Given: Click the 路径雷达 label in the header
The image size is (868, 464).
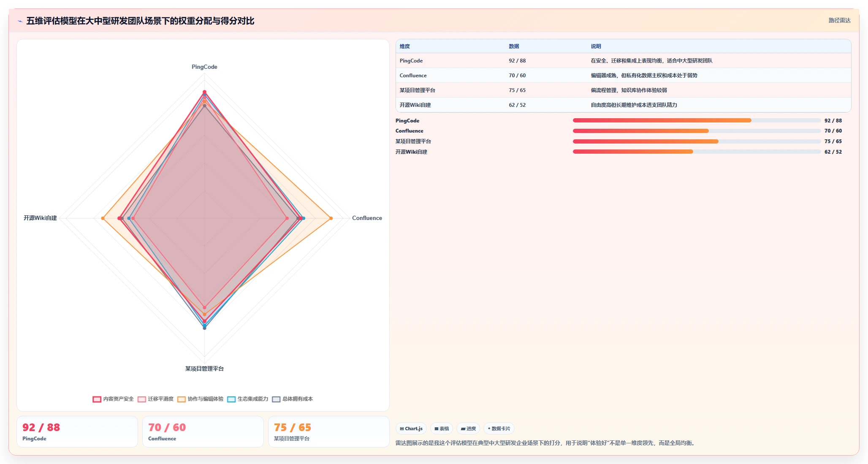Looking at the screenshot, I should [839, 20].
